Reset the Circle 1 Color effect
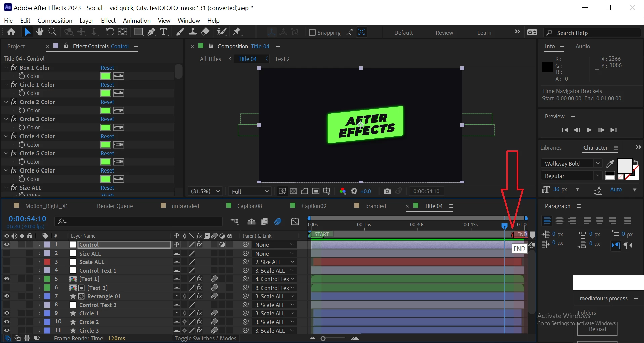Image resolution: width=644 pixels, height=343 pixels. 107,85
